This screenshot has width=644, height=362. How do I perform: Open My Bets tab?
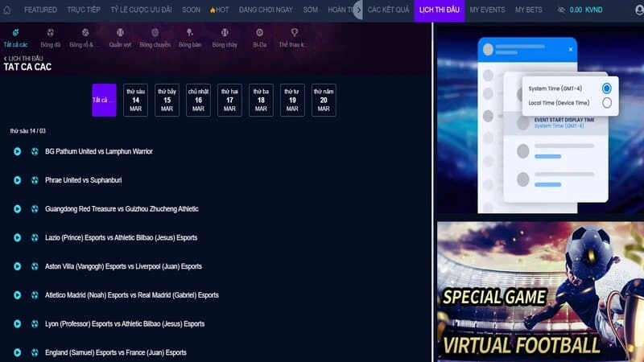(529, 10)
